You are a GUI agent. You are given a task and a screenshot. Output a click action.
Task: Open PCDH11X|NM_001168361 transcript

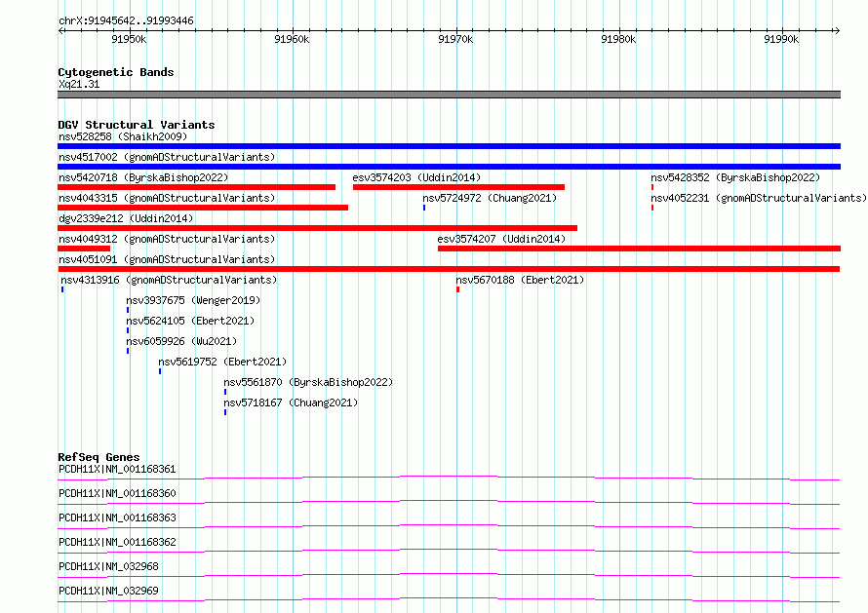[x=117, y=469]
